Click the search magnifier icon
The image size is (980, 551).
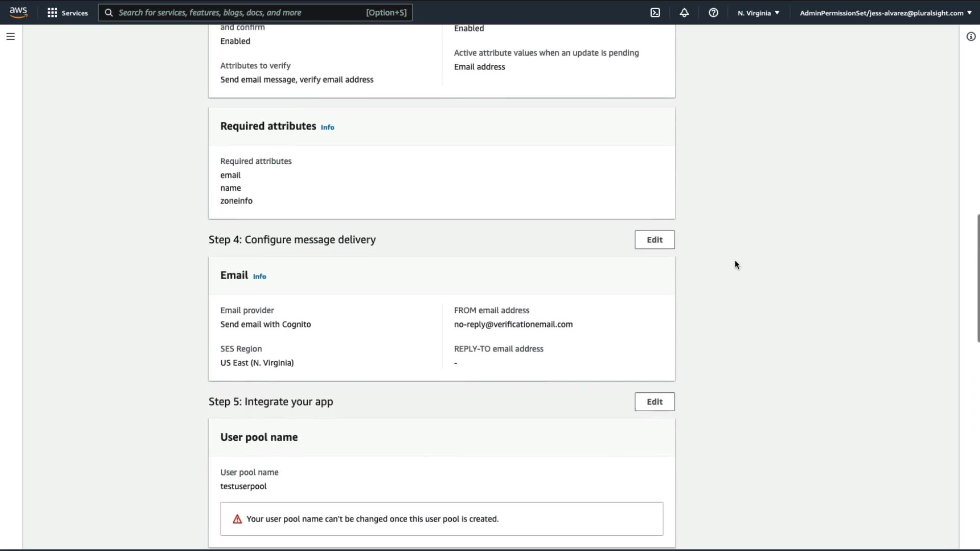point(109,13)
